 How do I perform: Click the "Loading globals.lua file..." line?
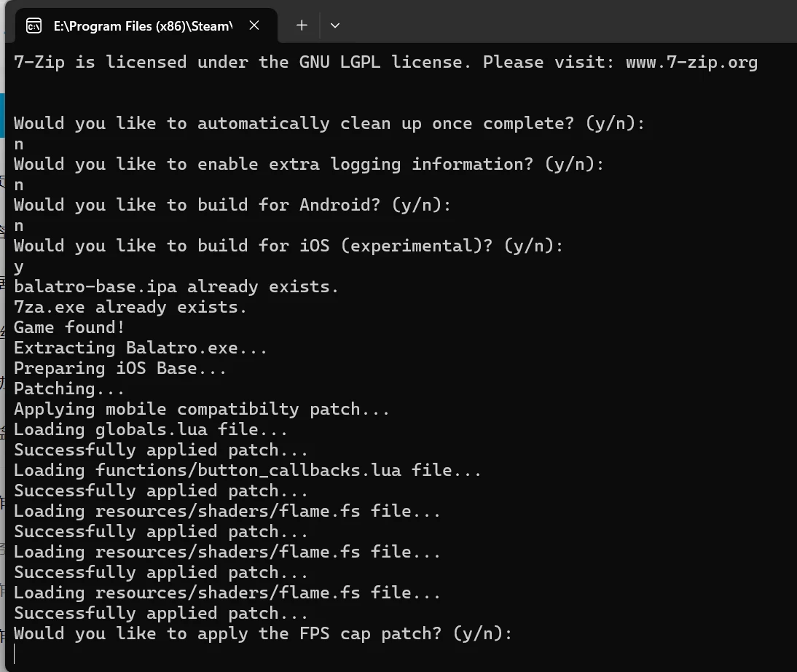(151, 429)
